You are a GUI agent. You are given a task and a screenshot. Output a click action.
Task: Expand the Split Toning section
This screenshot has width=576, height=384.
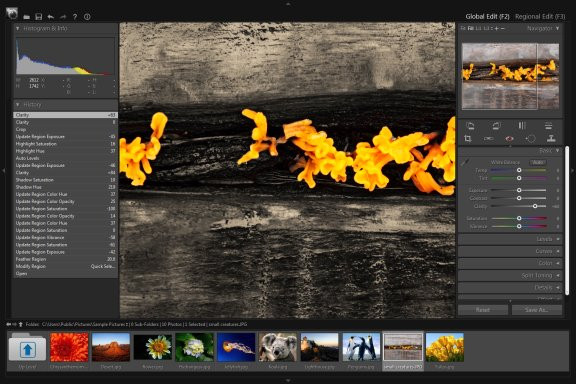pos(510,275)
